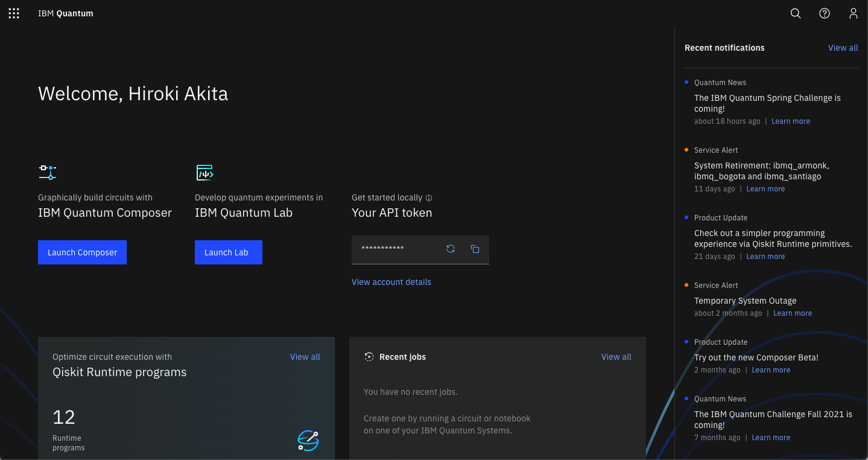This screenshot has width=868, height=460.
Task: Learn more about Temporary System Outage
Action: (x=793, y=313)
